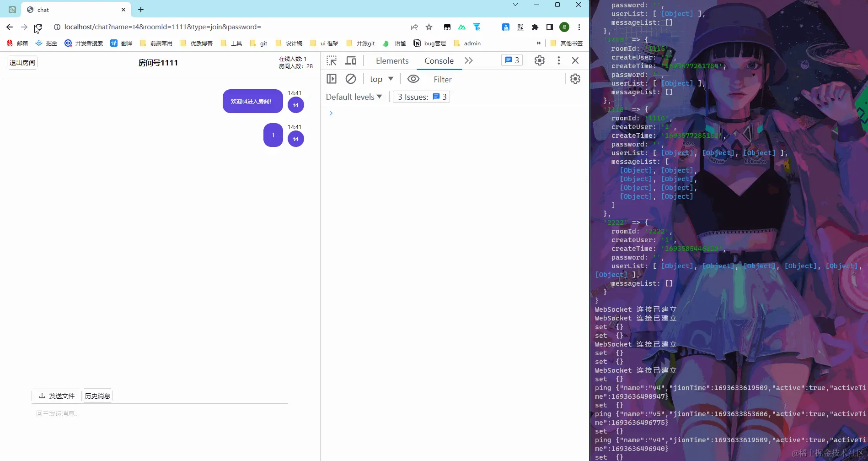868x461 pixels.
Task: Open the Extensions puzzle icon
Action: point(535,27)
